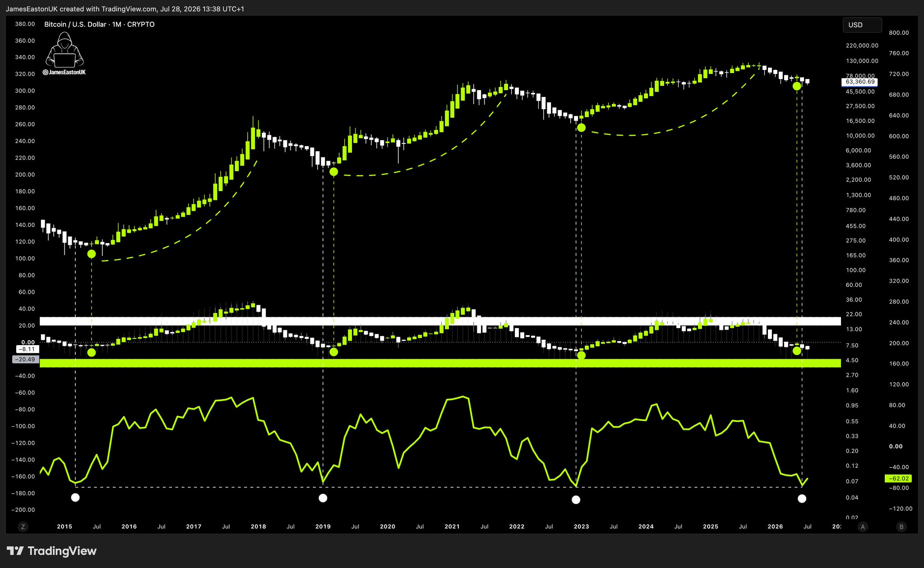The height and width of the screenshot is (568, 924).
Task: Click the 260.00 label on left axis
Action: [x=25, y=124]
